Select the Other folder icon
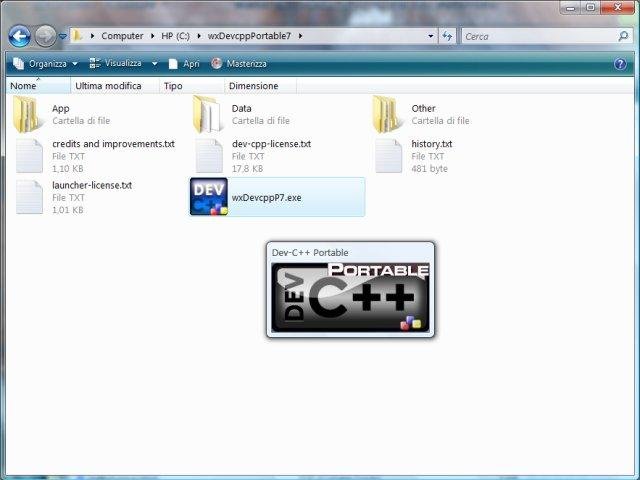Image resolution: width=640 pixels, height=480 pixels. coord(388,115)
